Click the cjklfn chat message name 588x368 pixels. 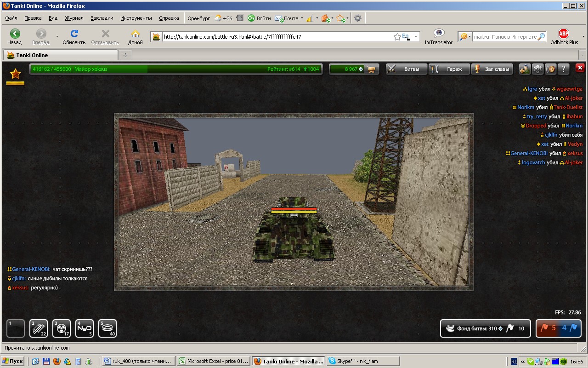[19, 278]
